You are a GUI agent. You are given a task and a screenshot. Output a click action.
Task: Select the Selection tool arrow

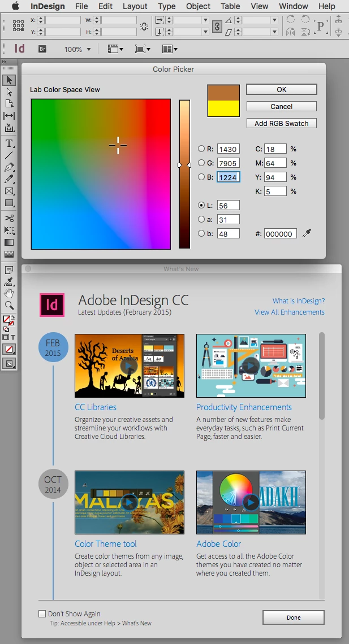point(9,80)
